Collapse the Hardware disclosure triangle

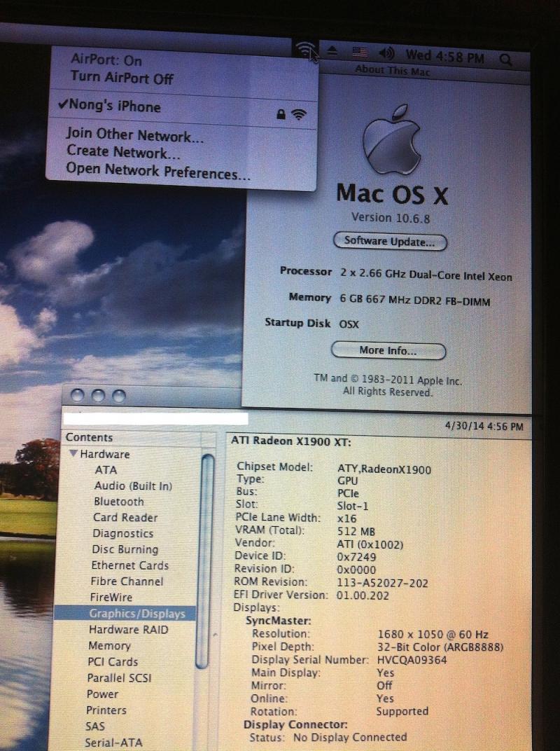point(73,453)
